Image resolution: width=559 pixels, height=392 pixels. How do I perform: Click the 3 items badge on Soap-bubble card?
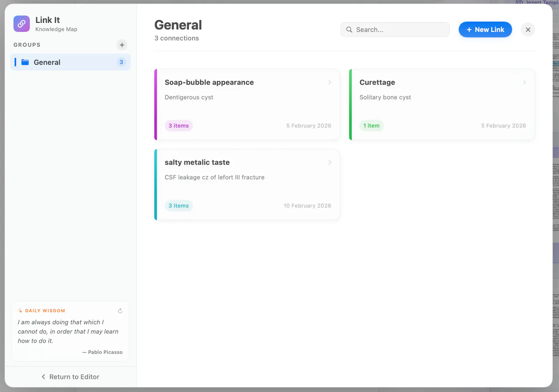(x=179, y=126)
